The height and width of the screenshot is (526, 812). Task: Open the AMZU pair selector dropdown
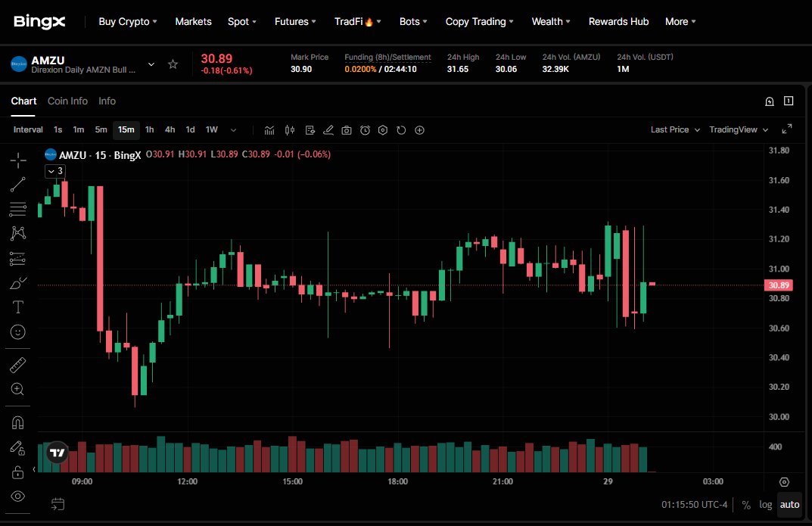pyautogui.click(x=151, y=64)
